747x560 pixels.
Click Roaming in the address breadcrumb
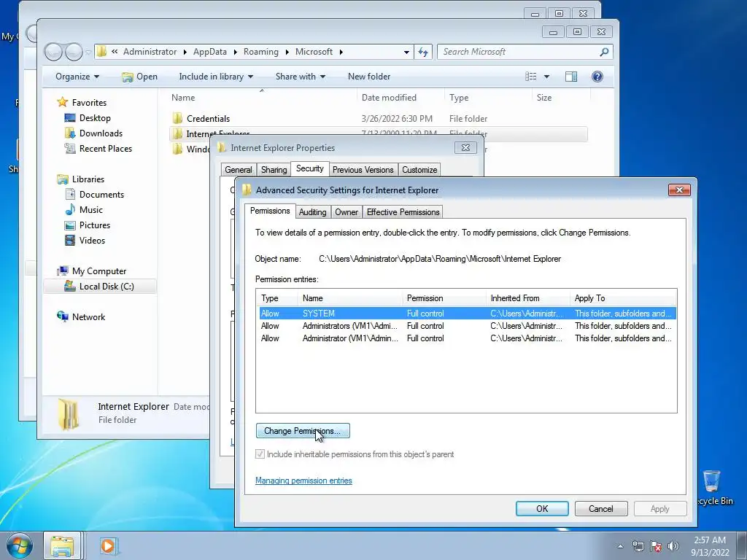(261, 52)
